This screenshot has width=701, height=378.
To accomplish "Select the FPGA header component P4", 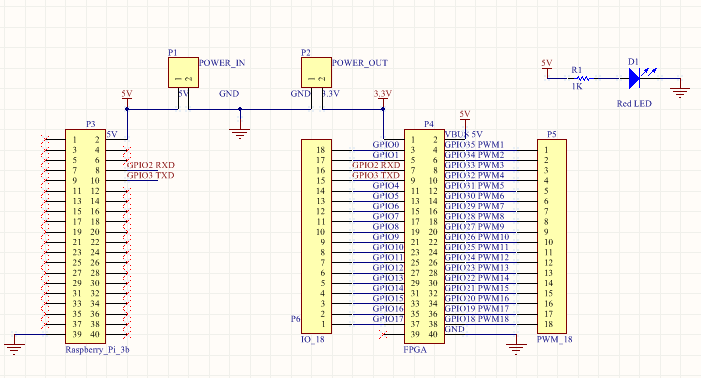I will pyautogui.click(x=424, y=236).
